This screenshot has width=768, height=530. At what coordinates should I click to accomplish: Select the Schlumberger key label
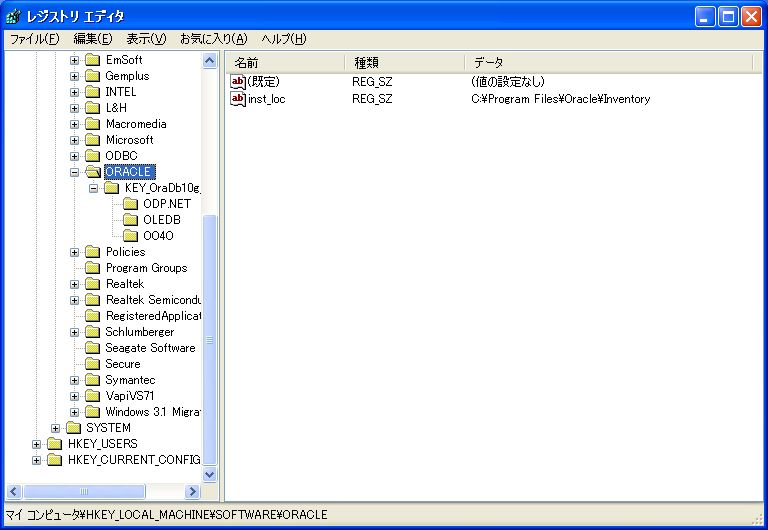coord(140,332)
